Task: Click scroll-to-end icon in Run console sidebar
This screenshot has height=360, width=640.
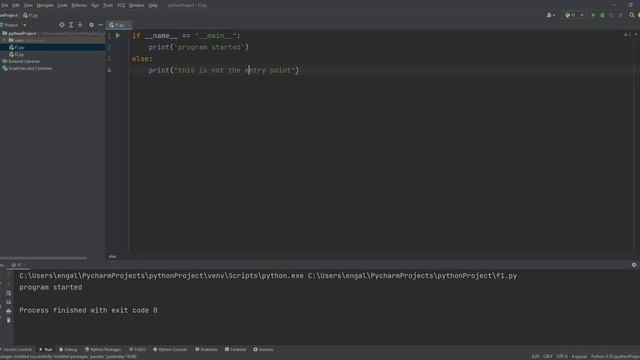Action: pyautogui.click(x=9, y=302)
